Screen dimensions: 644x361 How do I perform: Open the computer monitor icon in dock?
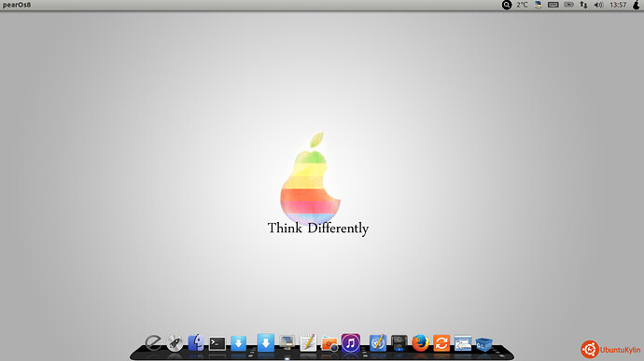tap(287, 342)
